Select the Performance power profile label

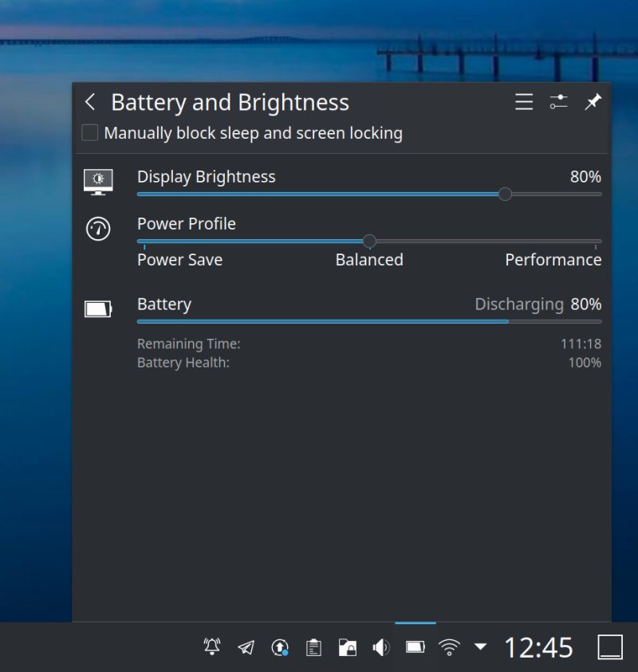(553, 260)
